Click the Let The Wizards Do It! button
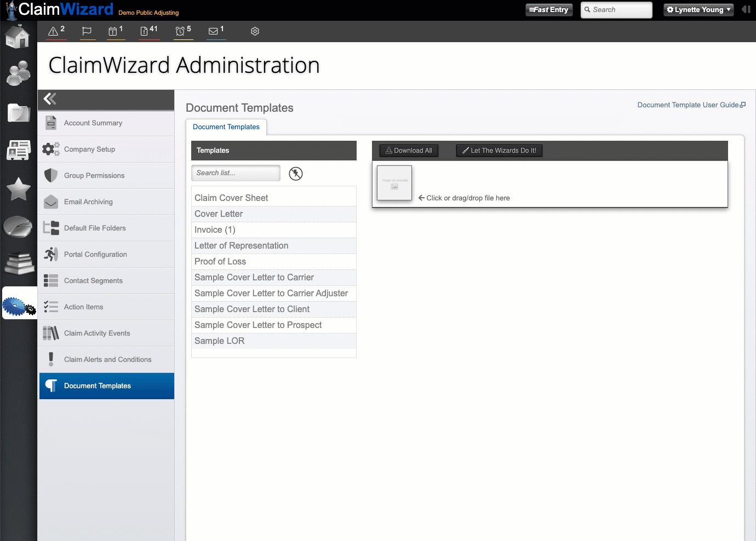756x541 pixels. point(499,151)
